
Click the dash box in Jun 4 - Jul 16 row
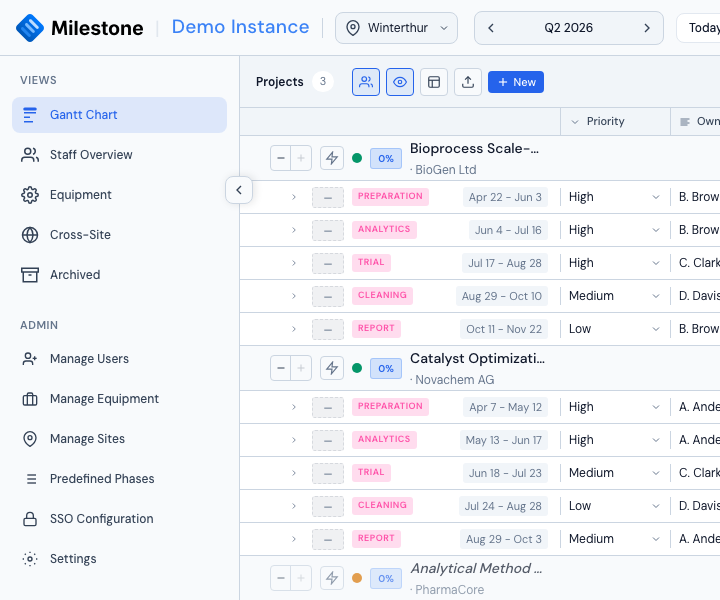(328, 231)
